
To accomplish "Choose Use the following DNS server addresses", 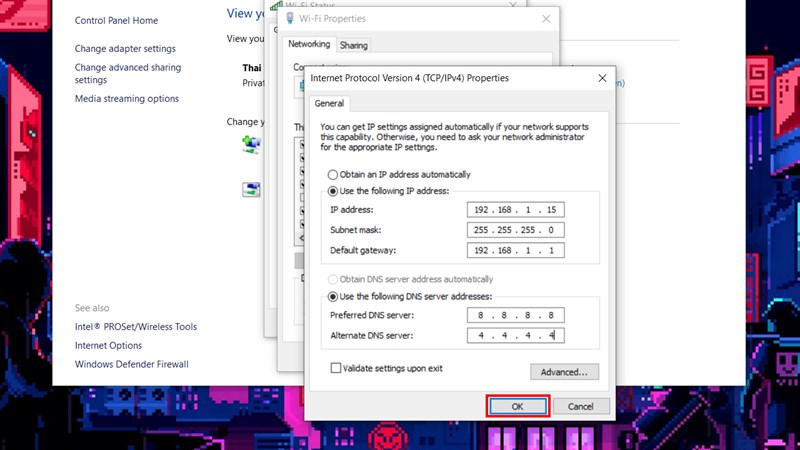I will (333, 297).
